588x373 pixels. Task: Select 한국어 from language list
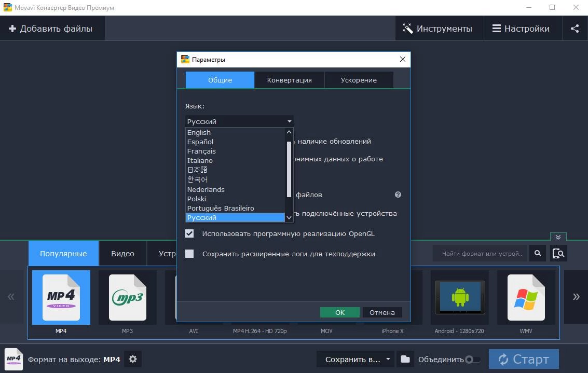[x=235, y=179]
